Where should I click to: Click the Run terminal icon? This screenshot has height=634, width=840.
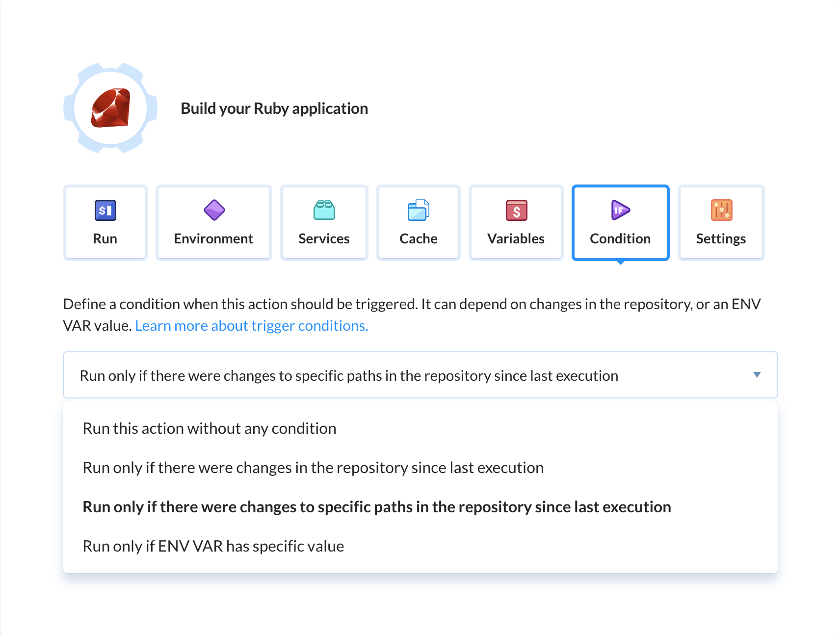pyautogui.click(x=105, y=211)
